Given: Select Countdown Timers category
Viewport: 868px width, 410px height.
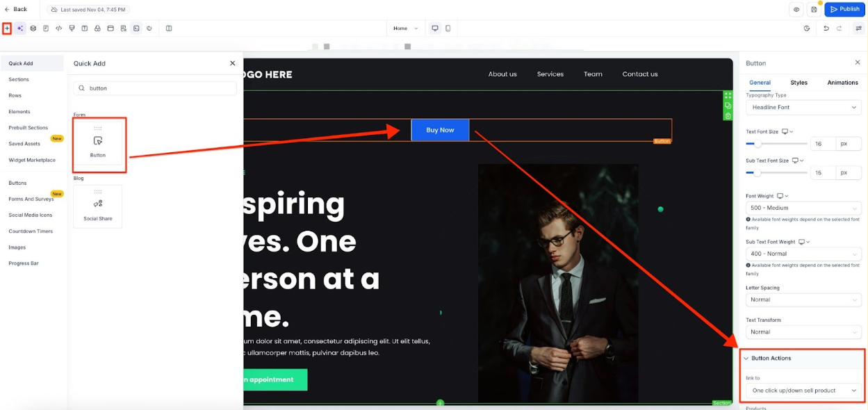Looking at the screenshot, I should tap(31, 231).
